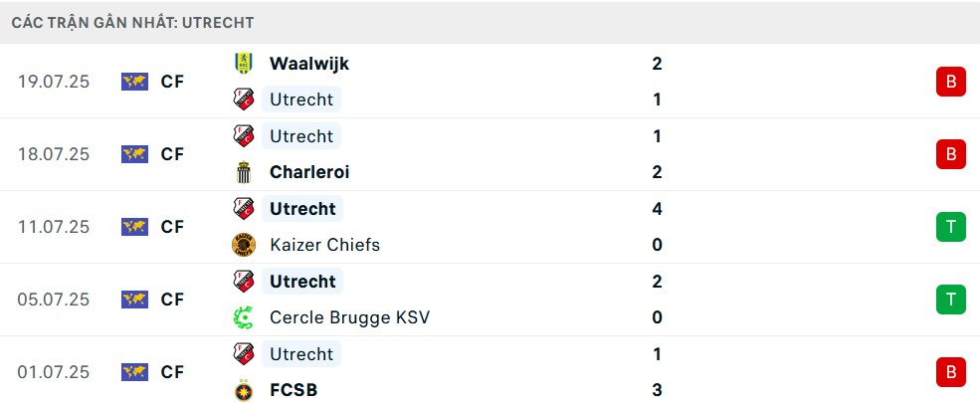Click the FCSB club crest icon

(243, 390)
